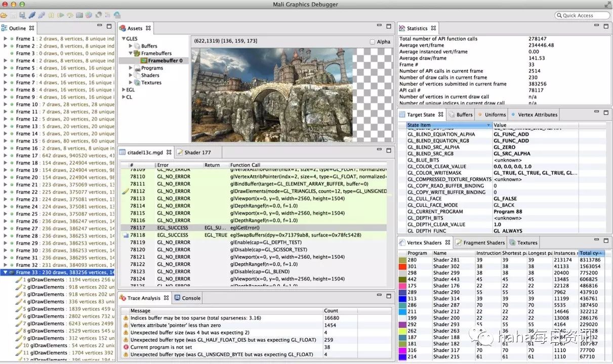Click the red error icon for 'Current program is not set'
This screenshot has width=613, height=364.
pos(126,347)
